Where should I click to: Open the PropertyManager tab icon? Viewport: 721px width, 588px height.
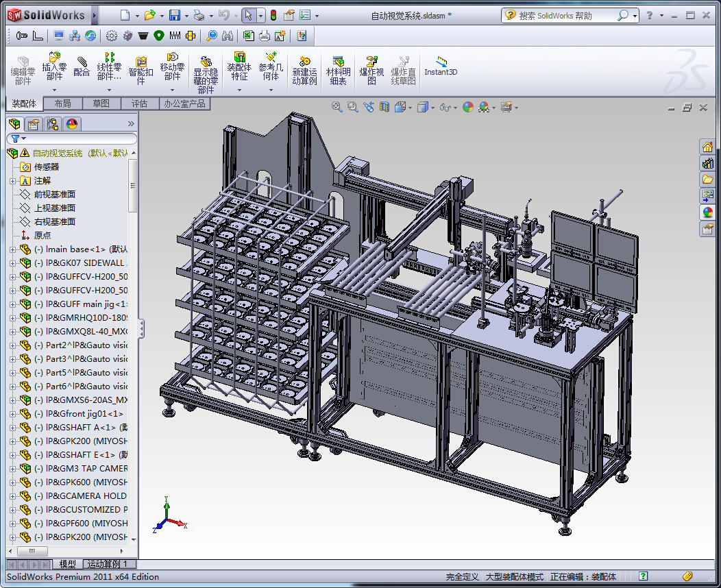click(33, 123)
